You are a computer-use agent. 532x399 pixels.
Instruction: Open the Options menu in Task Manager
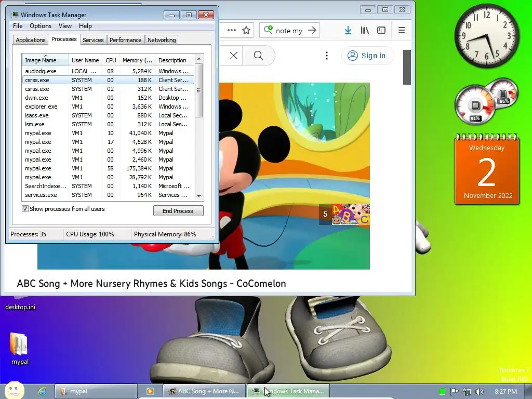click(x=41, y=26)
